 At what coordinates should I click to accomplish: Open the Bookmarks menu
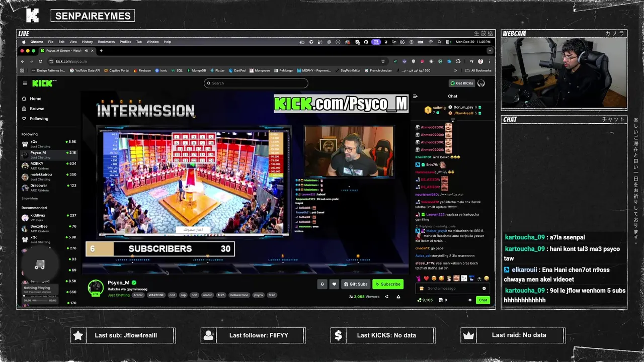tap(106, 42)
